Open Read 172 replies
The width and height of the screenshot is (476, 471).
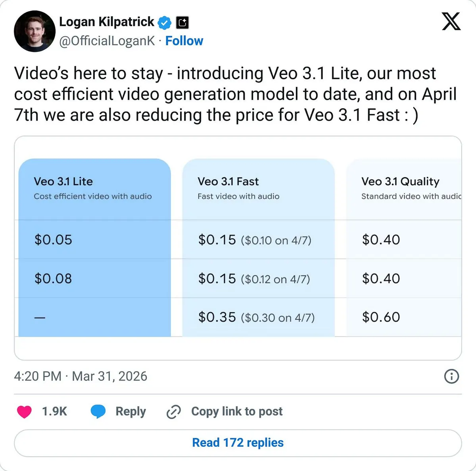(x=238, y=443)
